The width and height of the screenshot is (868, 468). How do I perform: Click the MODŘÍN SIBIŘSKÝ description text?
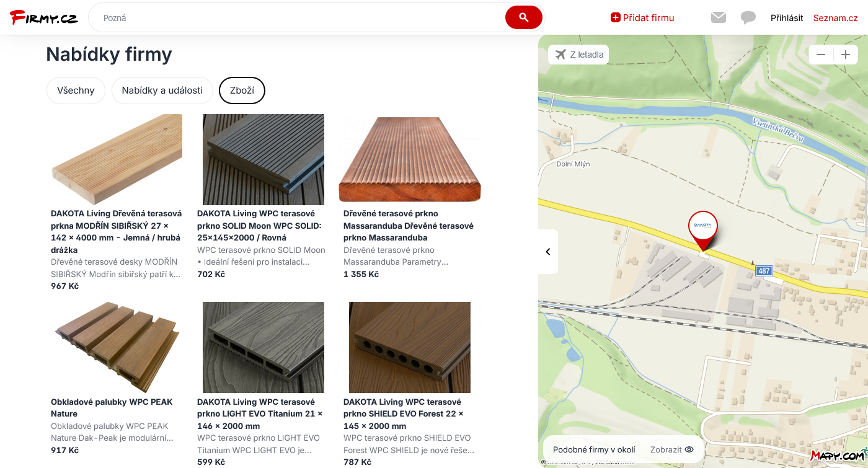116,268
